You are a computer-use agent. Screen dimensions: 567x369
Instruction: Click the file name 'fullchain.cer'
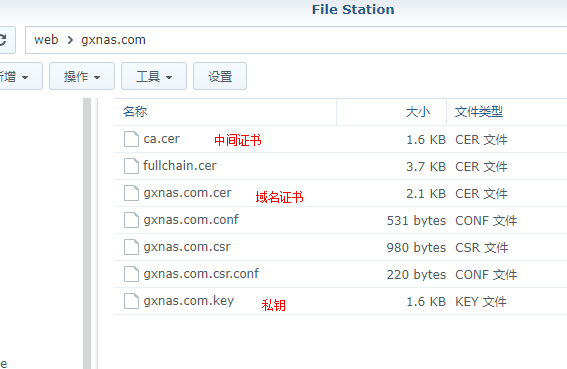click(180, 166)
